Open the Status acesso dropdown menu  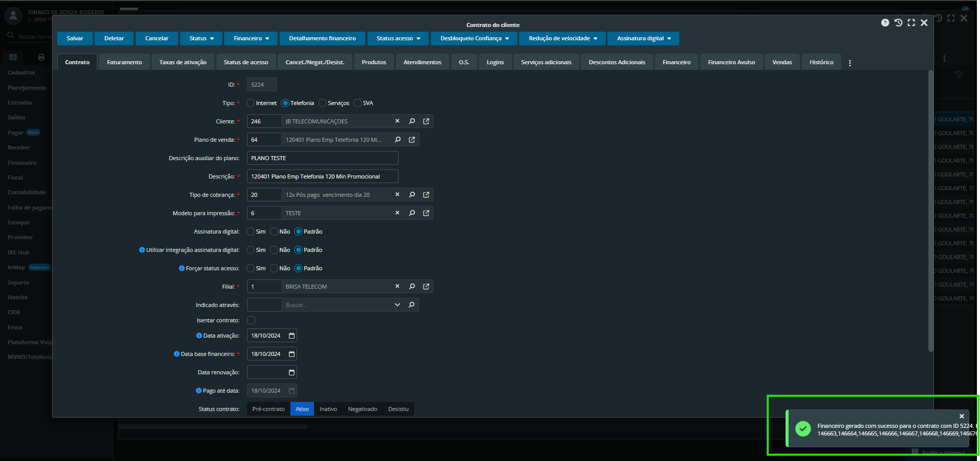point(398,39)
